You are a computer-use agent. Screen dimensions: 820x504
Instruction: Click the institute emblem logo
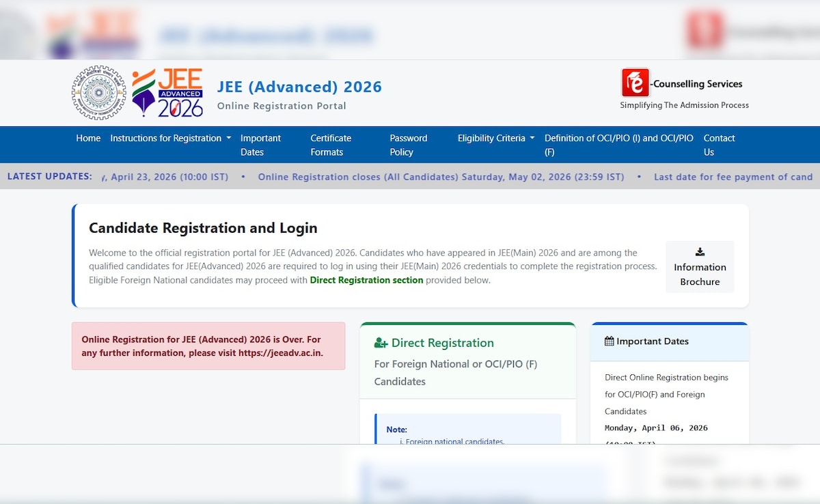click(98, 93)
